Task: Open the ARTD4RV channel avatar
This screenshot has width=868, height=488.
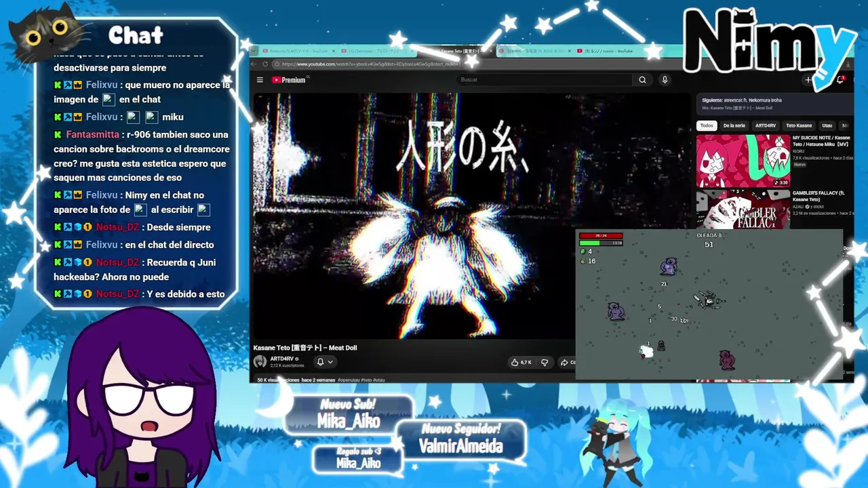Action: [260, 361]
